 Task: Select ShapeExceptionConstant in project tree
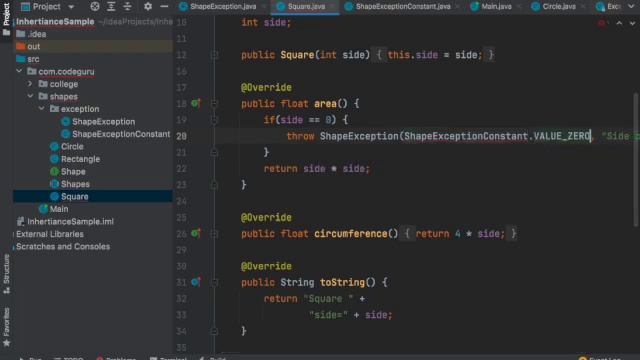pyautogui.click(x=121, y=134)
